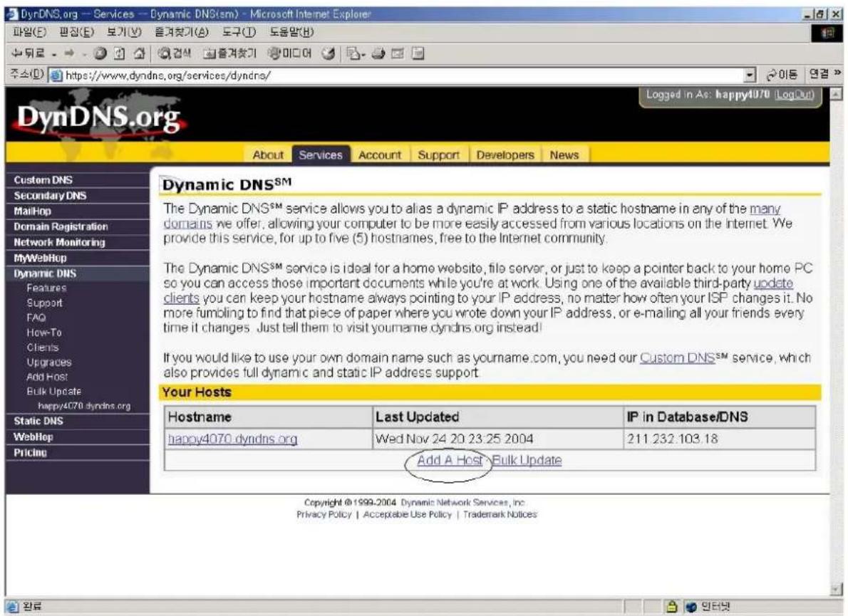Open the Favorites (즐겨찾기) menu in menu bar
The image size is (848, 616).
pos(181,32)
